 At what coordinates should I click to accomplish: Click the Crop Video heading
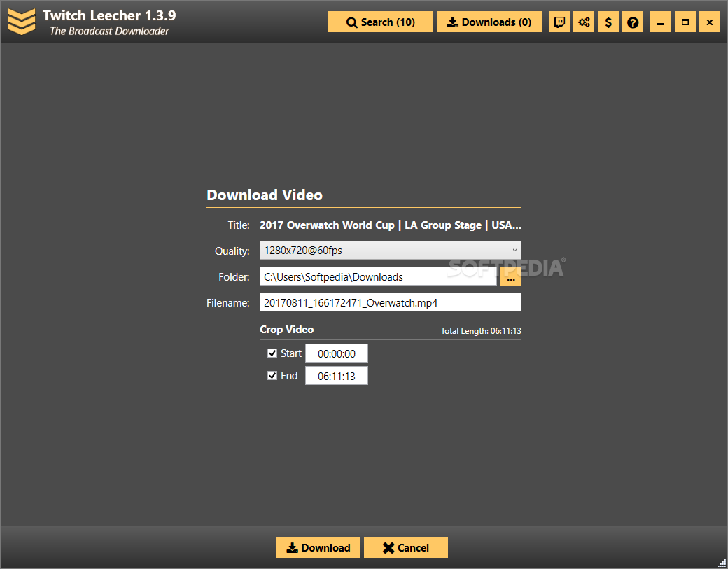tap(286, 330)
